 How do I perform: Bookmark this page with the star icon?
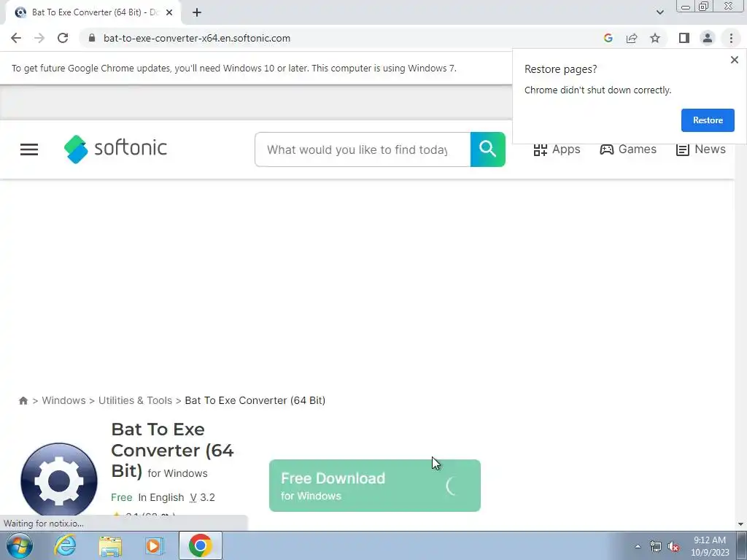pyautogui.click(x=655, y=38)
